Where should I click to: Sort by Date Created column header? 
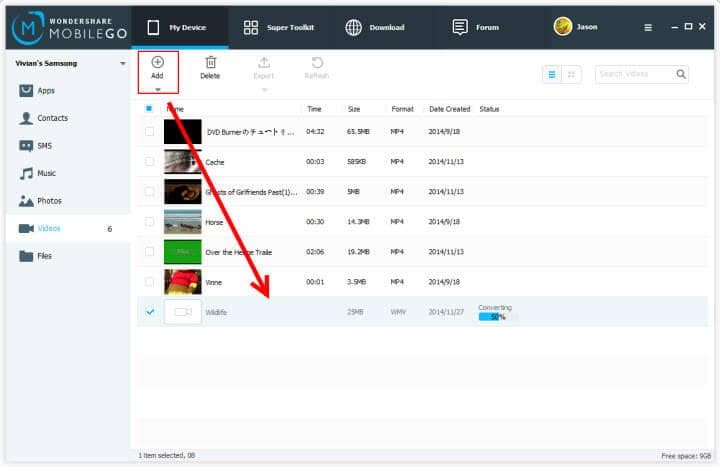click(450, 109)
